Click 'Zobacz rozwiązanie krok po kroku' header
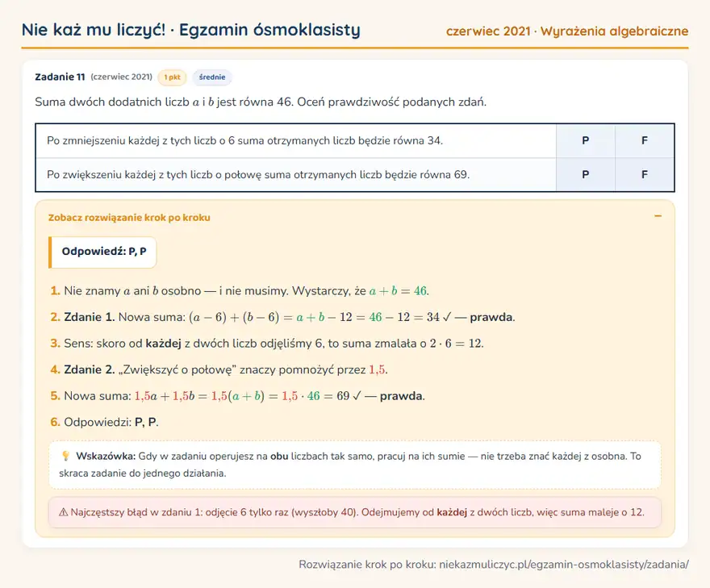Viewport: 710px width, 588px height. pyautogui.click(x=129, y=218)
